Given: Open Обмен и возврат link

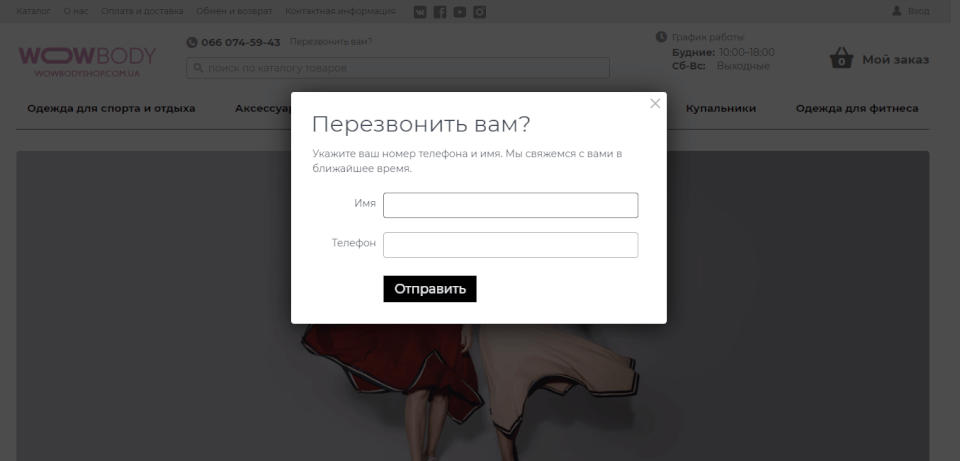Looking at the screenshot, I should click(234, 11).
